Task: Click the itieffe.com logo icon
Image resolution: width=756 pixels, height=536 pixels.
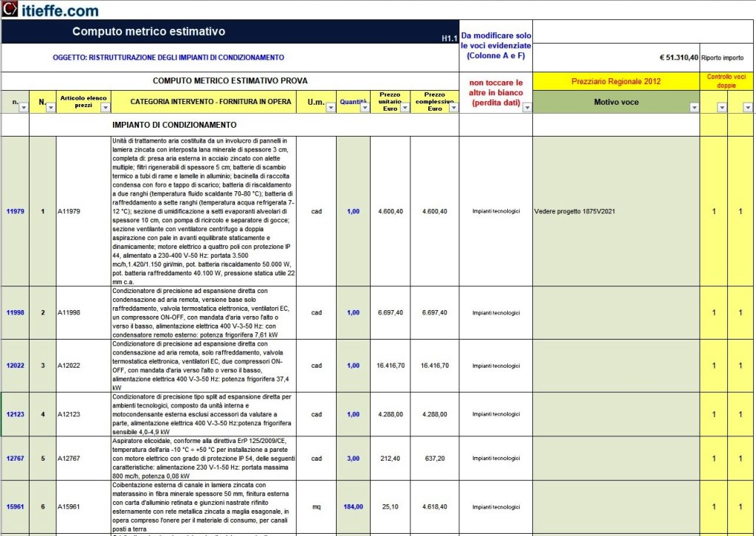Action: [9, 10]
